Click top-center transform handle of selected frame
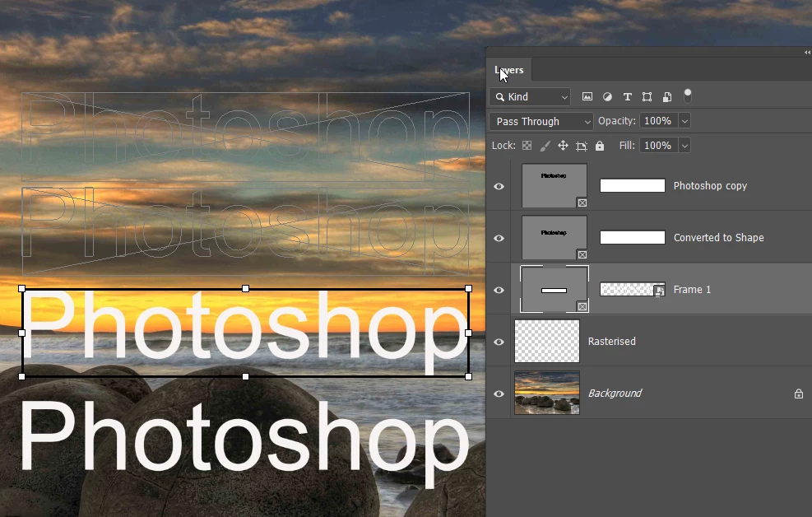This screenshot has height=517, width=812. point(245,288)
